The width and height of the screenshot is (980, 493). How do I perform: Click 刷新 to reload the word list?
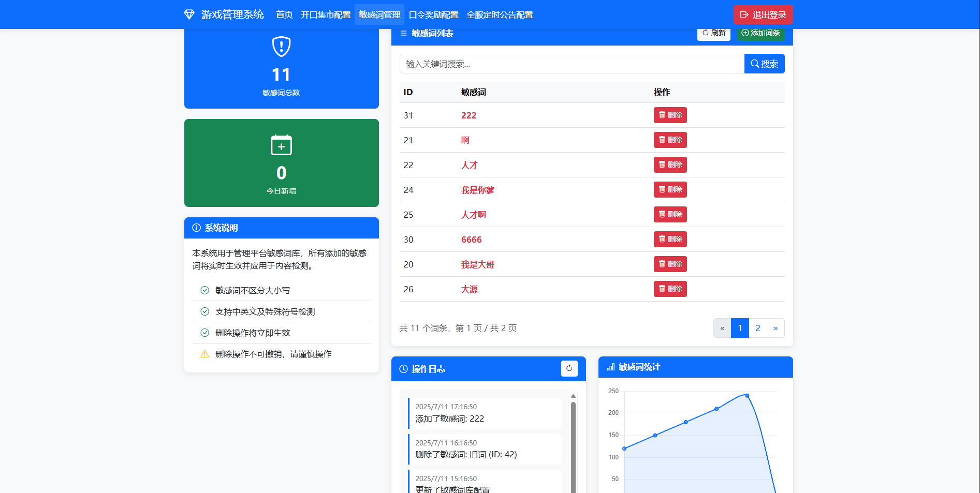point(713,33)
